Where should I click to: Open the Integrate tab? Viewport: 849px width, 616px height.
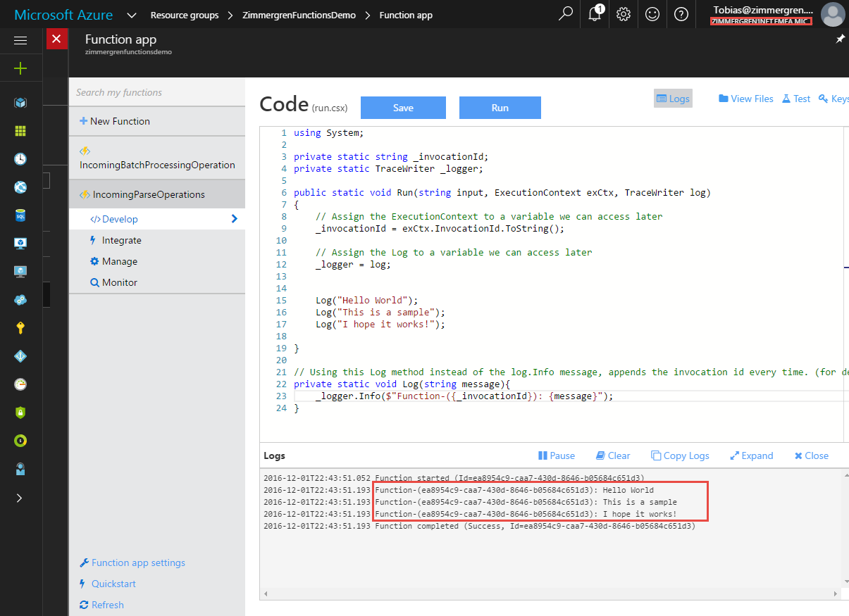(x=122, y=240)
